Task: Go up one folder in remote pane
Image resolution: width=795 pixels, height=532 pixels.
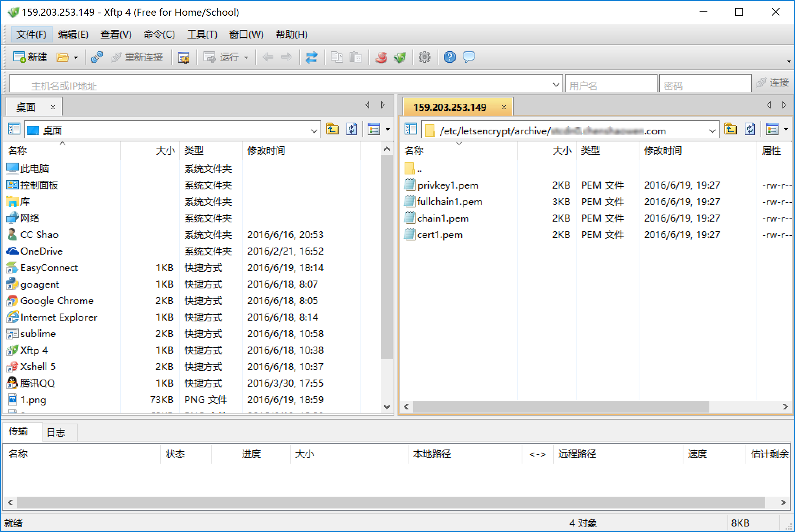Action: [731, 129]
